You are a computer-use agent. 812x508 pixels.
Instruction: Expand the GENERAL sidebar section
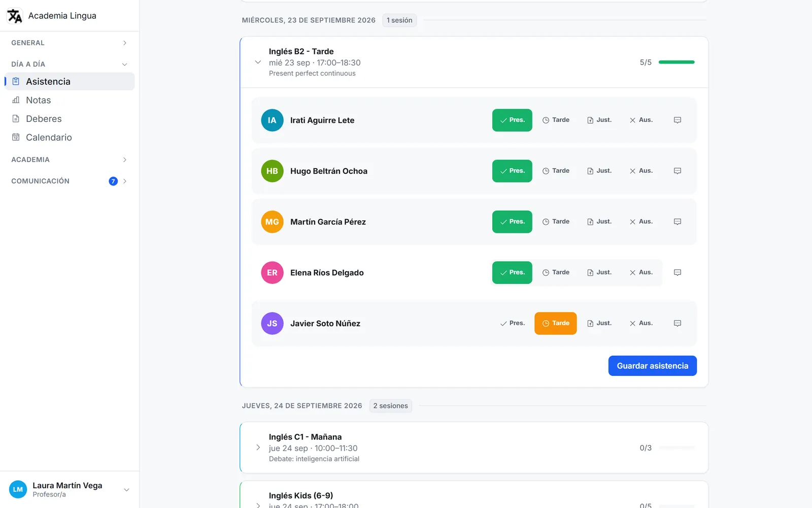(x=70, y=43)
